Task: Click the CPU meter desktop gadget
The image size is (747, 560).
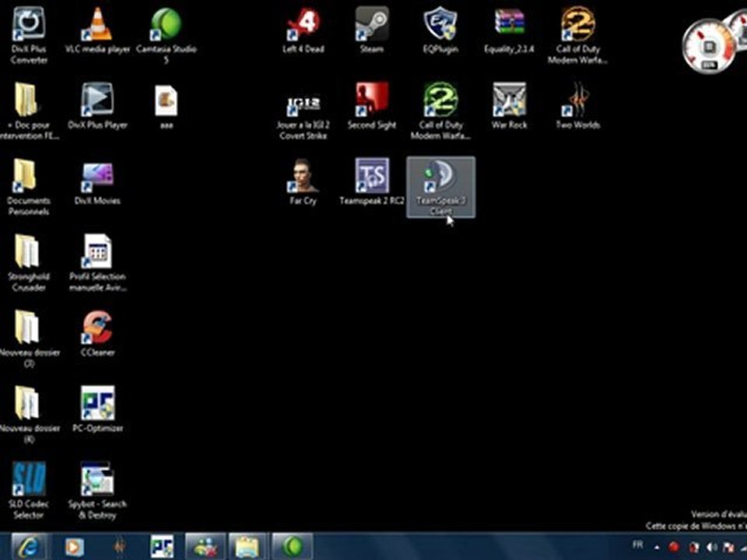Action: [710, 47]
